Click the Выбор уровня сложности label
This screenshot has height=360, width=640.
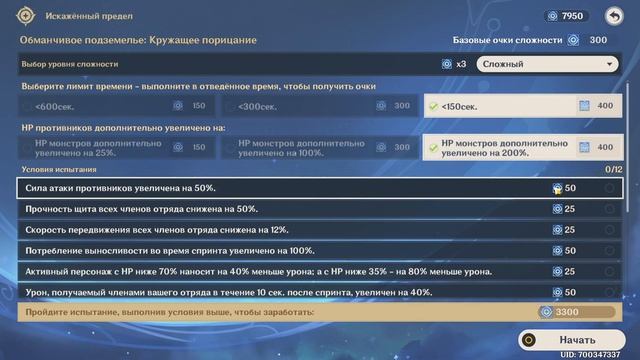(x=70, y=64)
